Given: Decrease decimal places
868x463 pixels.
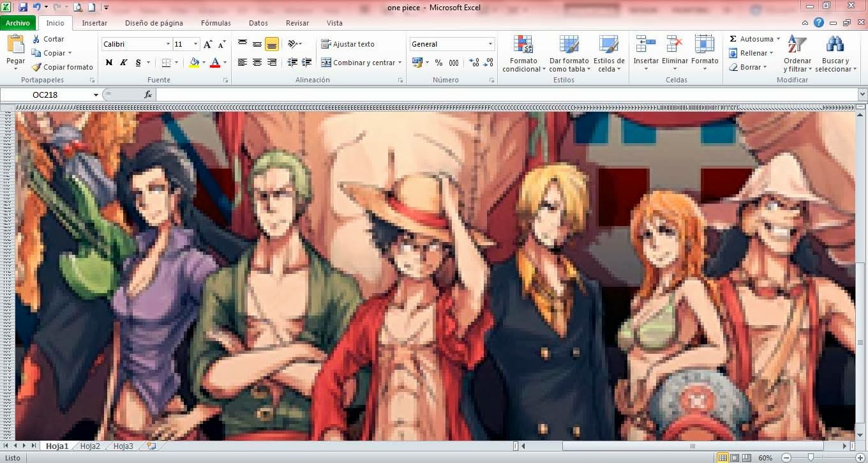Looking at the screenshot, I should click(x=488, y=63).
